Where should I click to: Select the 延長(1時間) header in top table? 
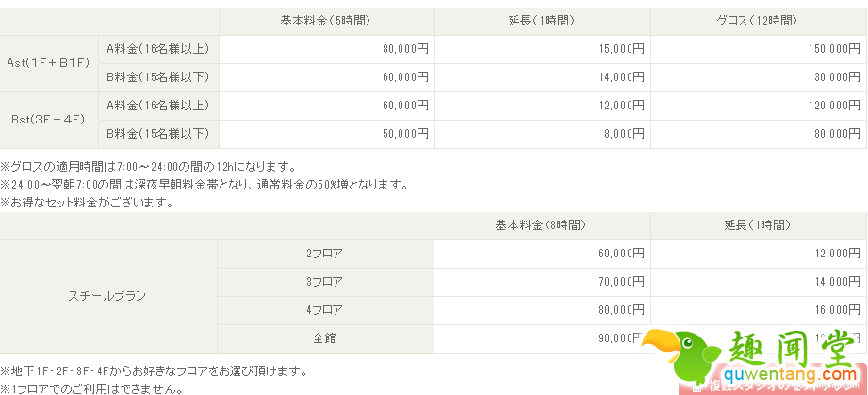tap(543, 22)
